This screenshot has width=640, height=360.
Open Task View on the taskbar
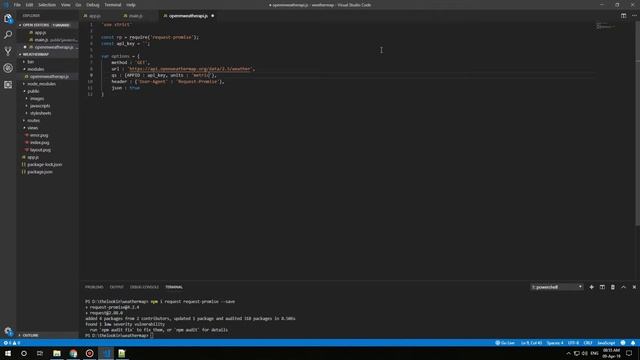coord(40,353)
